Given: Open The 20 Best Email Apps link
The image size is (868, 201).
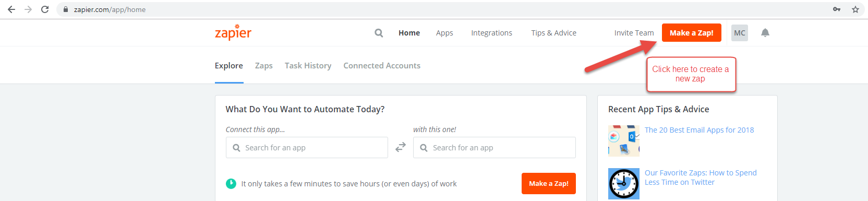Looking at the screenshot, I should 699,130.
